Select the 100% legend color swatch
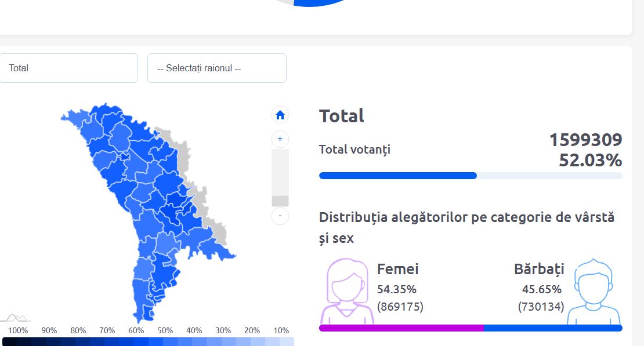Screen dimensions: 644x346 coord(10,342)
